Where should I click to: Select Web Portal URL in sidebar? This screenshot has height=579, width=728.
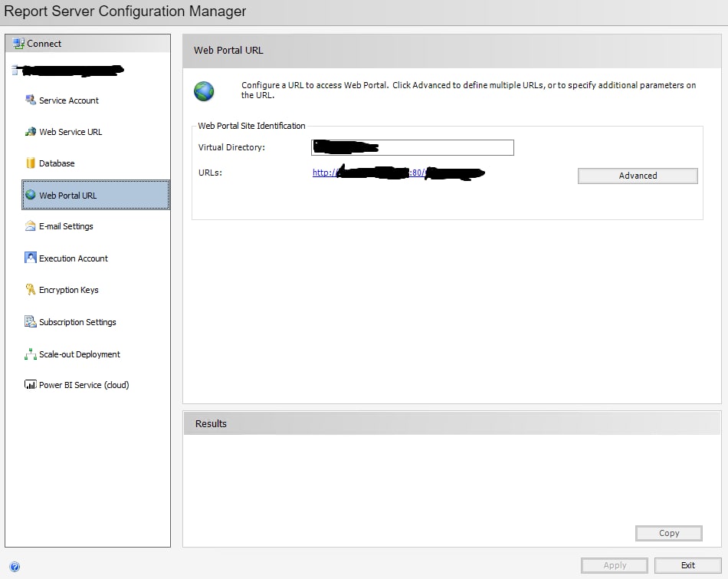(96, 195)
